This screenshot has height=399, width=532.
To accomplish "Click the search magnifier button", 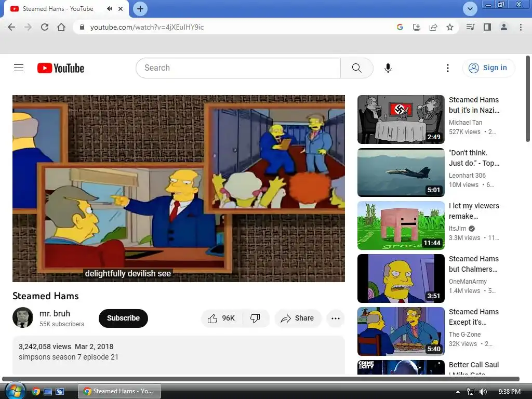I will (x=356, y=68).
